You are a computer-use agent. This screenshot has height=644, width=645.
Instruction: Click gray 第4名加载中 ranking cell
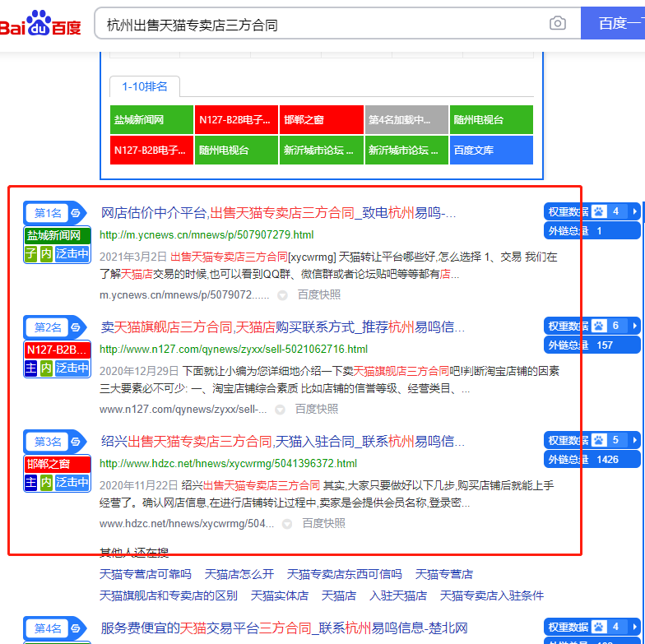pos(406,120)
